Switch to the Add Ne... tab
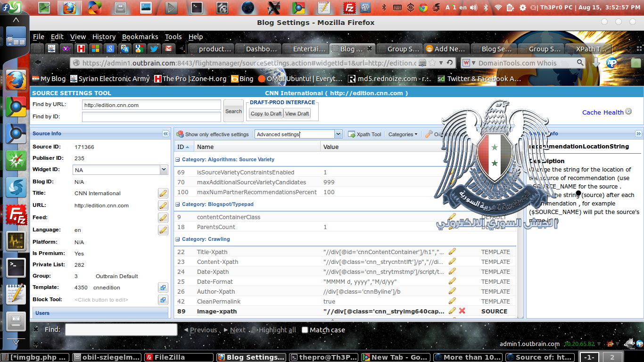This screenshot has width=644, height=362. pos(446,49)
